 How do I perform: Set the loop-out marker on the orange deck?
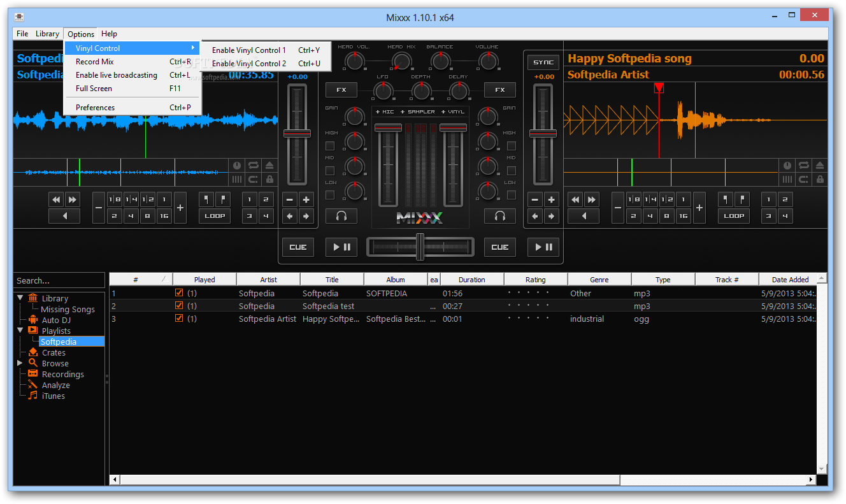(742, 199)
